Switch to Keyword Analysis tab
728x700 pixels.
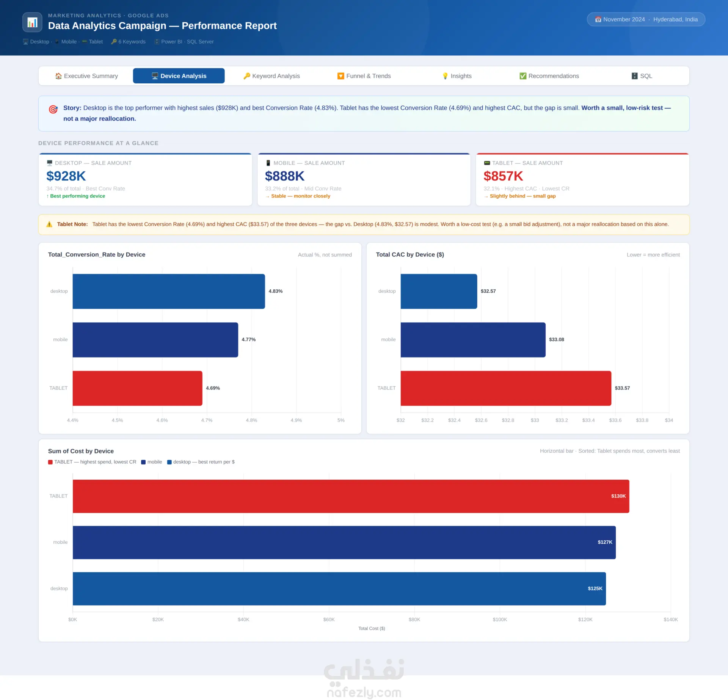pos(271,76)
